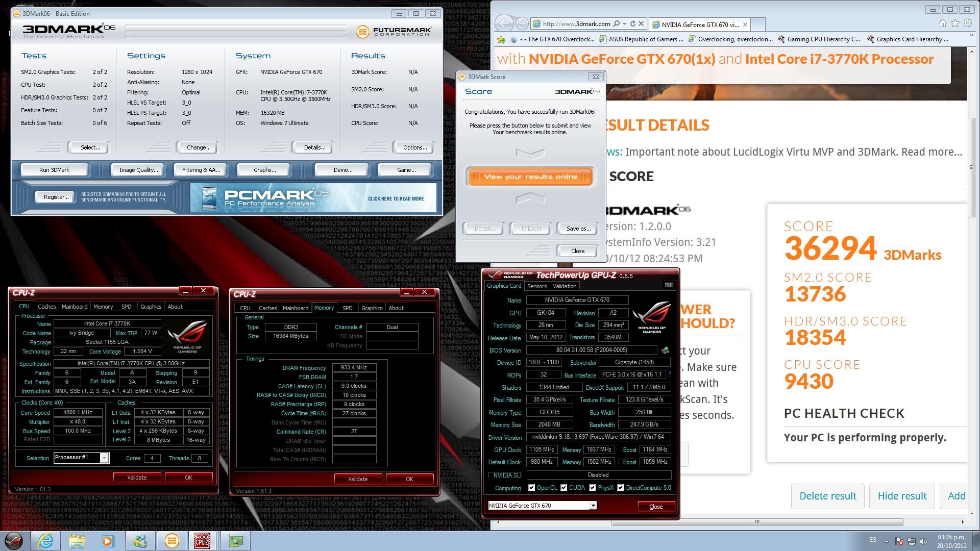This screenshot has height=551, width=980.
Task: Click Validate in the CPU tab CPU-Z window
Action: point(137,478)
